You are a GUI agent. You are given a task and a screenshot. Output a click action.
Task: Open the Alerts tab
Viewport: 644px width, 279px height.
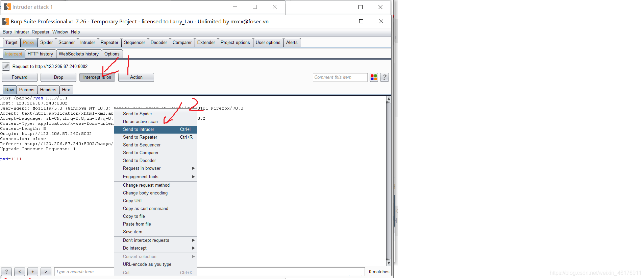point(292,42)
